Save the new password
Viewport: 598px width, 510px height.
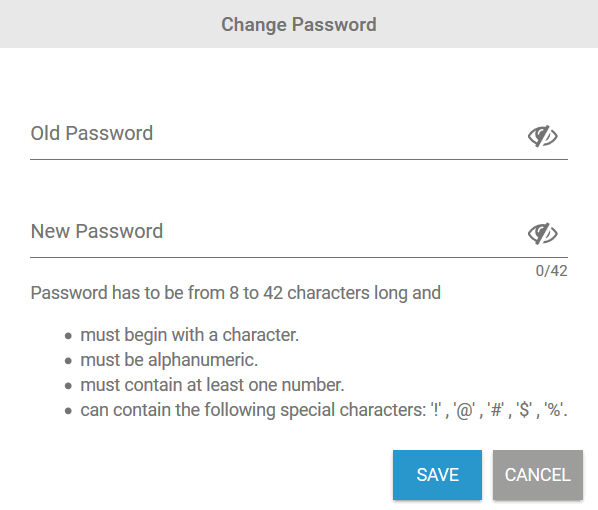click(437, 475)
